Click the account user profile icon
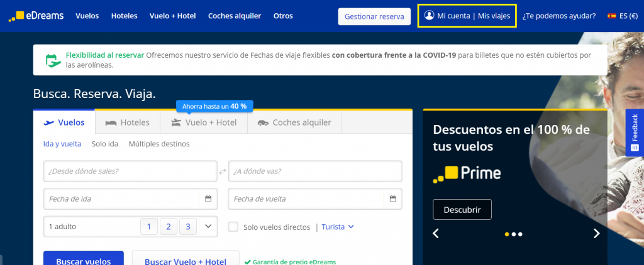This screenshot has height=265, width=644. tap(430, 16)
